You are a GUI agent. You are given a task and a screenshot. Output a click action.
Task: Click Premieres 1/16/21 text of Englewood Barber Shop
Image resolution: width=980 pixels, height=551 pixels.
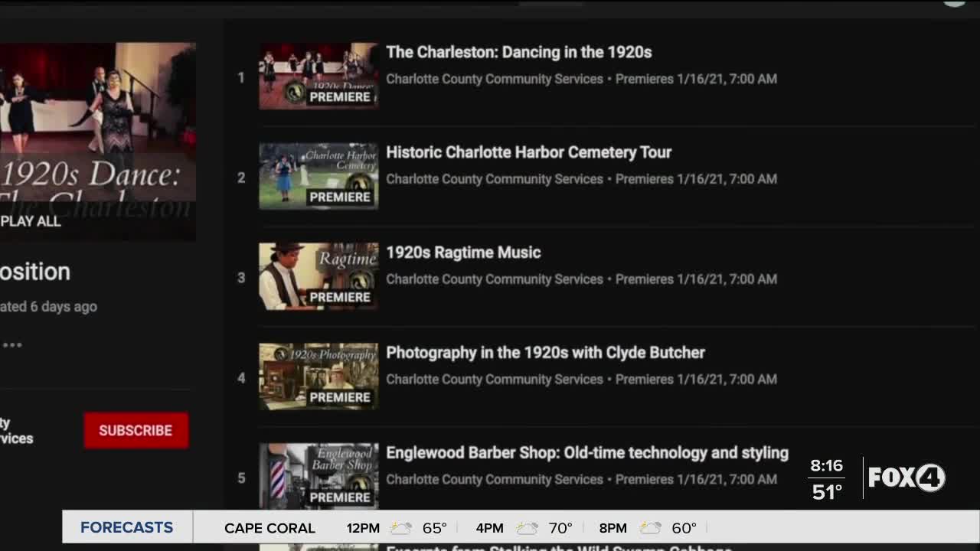click(x=696, y=480)
